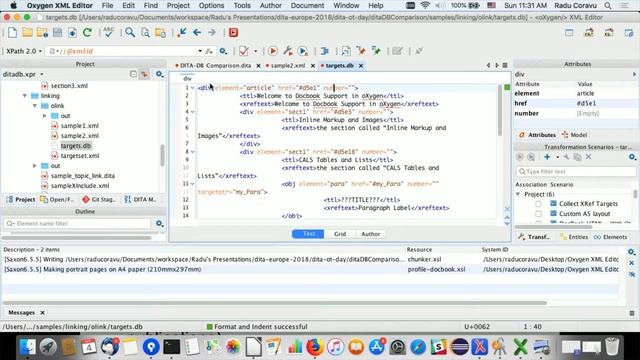Open Project panel settings gear

(x=160, y=74)
